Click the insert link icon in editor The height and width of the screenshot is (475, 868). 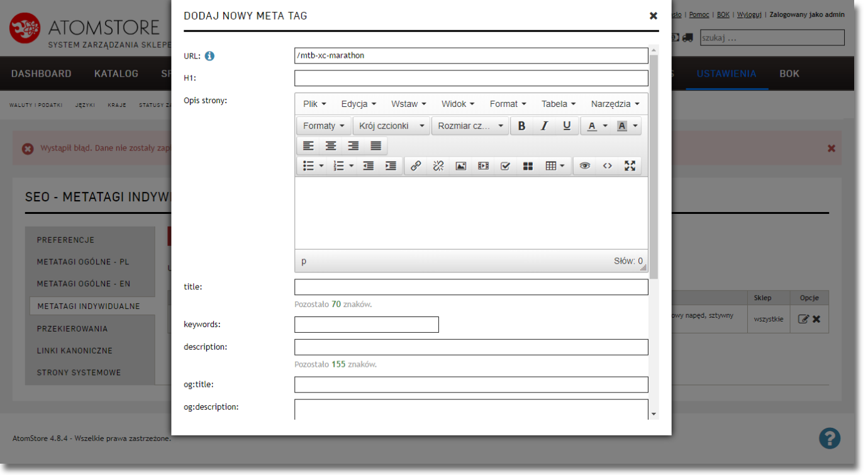pyautogui.click(x=416, y=166)
